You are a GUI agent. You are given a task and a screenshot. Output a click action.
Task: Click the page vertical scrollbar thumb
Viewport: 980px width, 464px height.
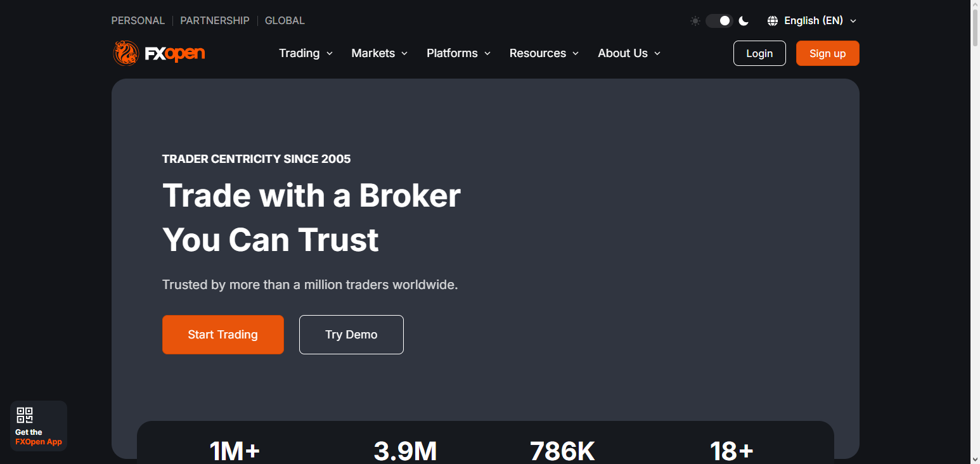pos(975,28)
